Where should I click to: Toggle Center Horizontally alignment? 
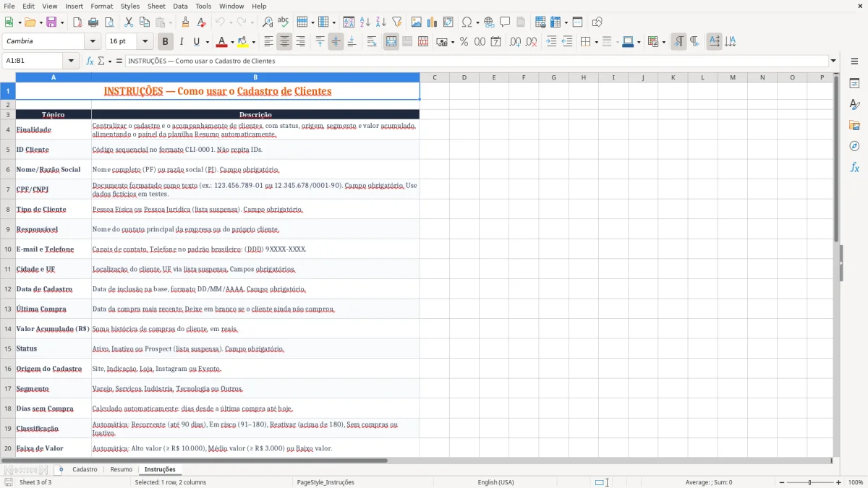point(284,42)
